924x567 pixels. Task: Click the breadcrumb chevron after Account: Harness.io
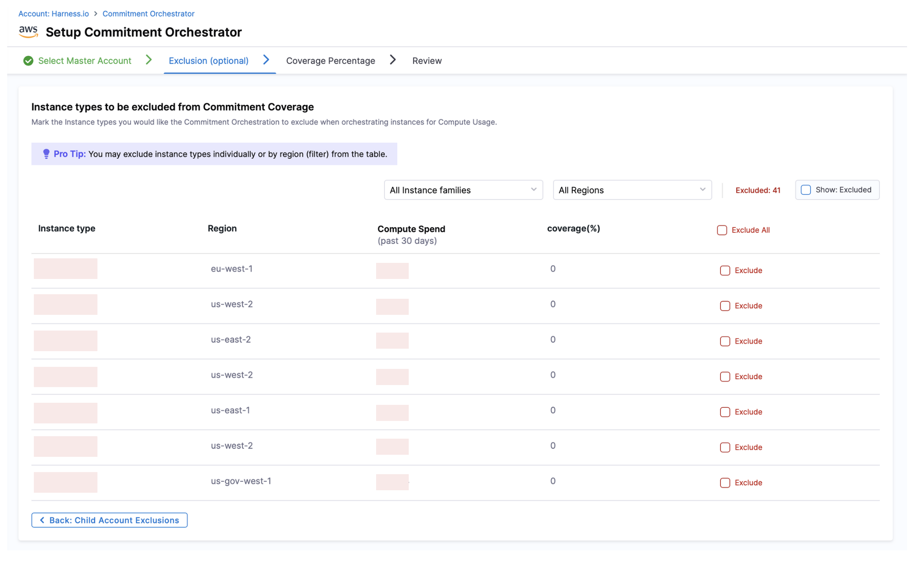96,14
